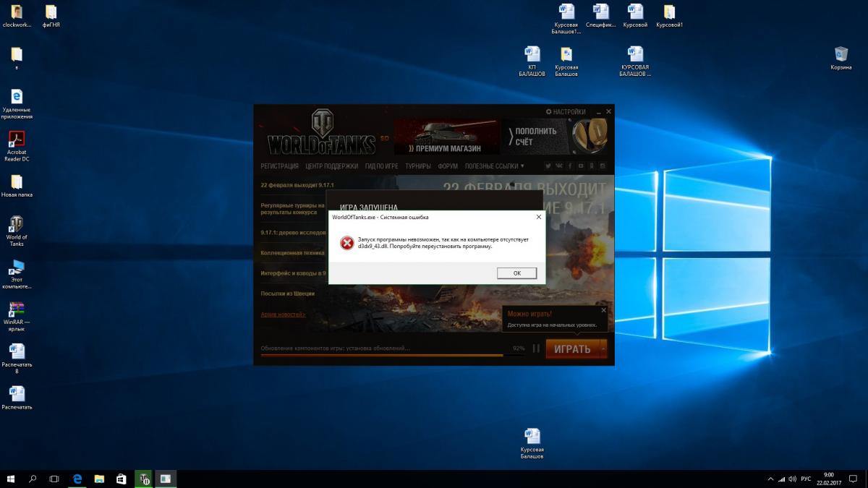This screenshot has width=868, height=488.
Task: Select the 'Удаленные приложения' desktop shortcut
Action: pos(17,105)
